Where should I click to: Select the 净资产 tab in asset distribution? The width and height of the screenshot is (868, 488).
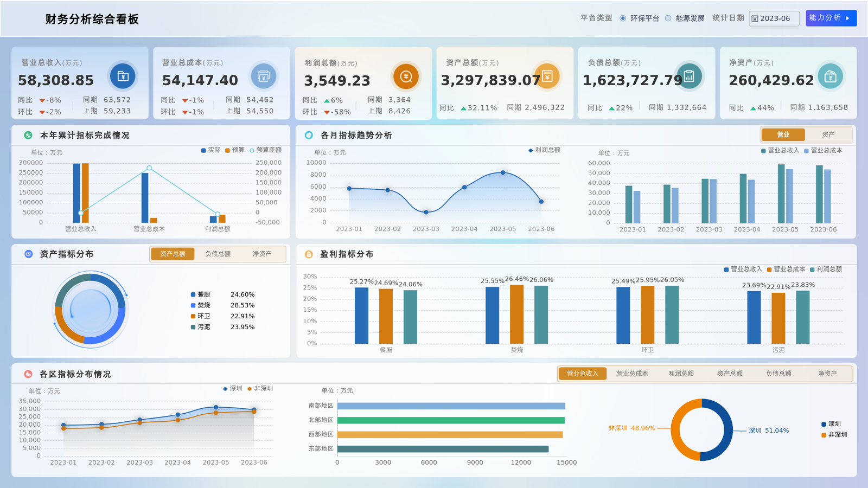click(x=262, y=254)
